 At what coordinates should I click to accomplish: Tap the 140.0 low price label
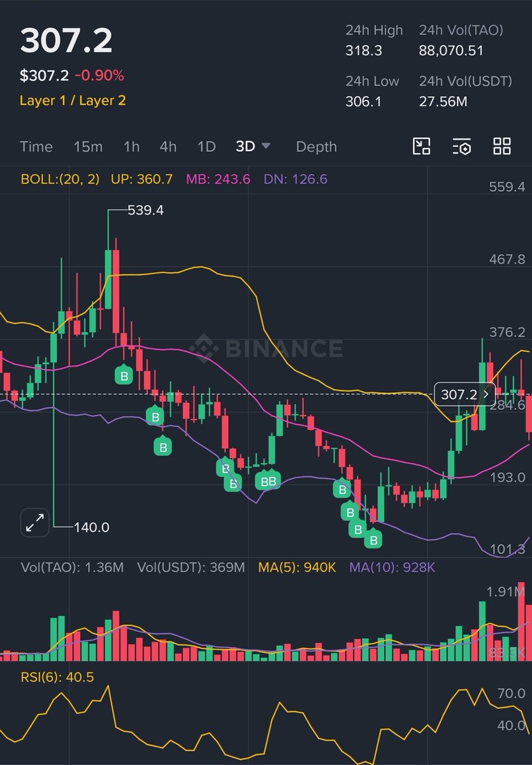click(x=92, y=527)
